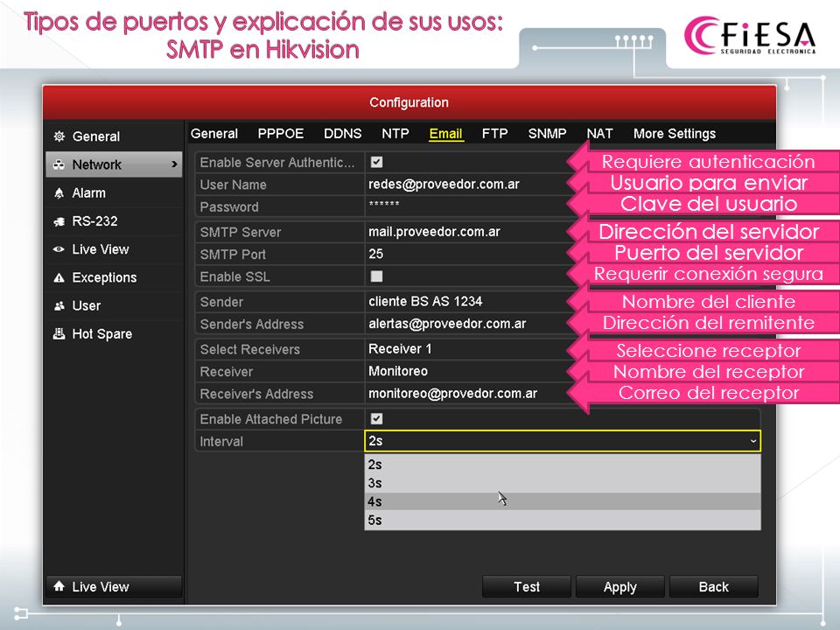Click the Configuration title text

click(x=409, y=102)
